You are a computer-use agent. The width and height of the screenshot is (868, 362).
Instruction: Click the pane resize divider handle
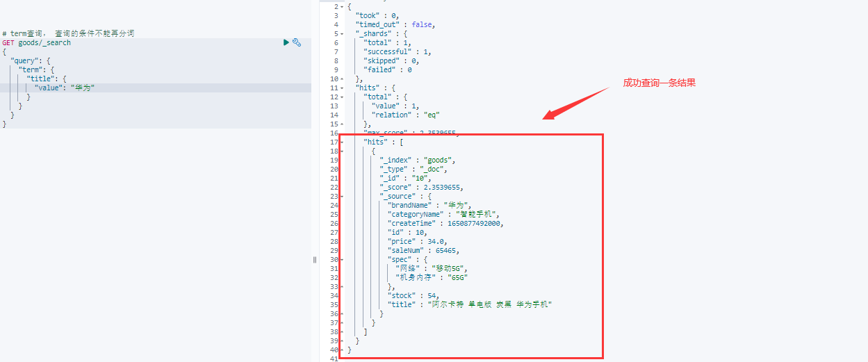[x=315, y=259]
